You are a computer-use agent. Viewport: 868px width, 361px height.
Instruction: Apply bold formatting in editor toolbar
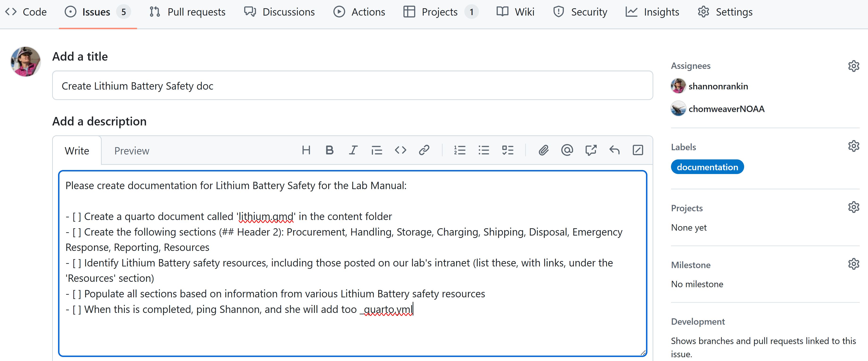330,150
